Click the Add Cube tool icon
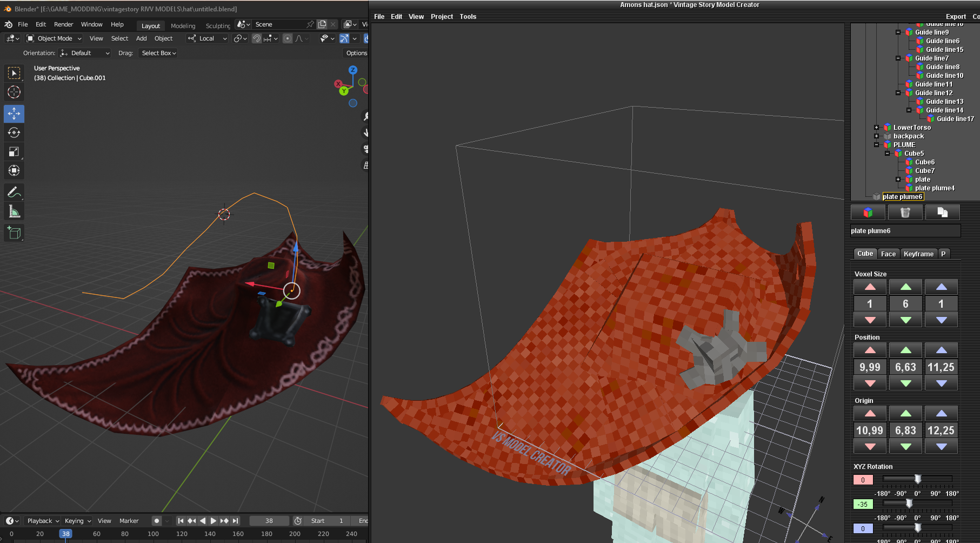Image resolution: width=980 pixels, height=543 pixels. (14, 233)
